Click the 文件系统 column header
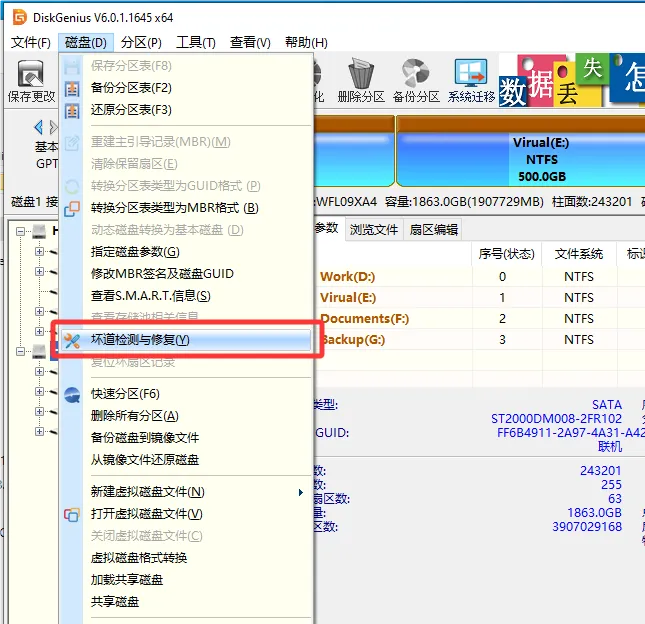 (x=578, y=254)
